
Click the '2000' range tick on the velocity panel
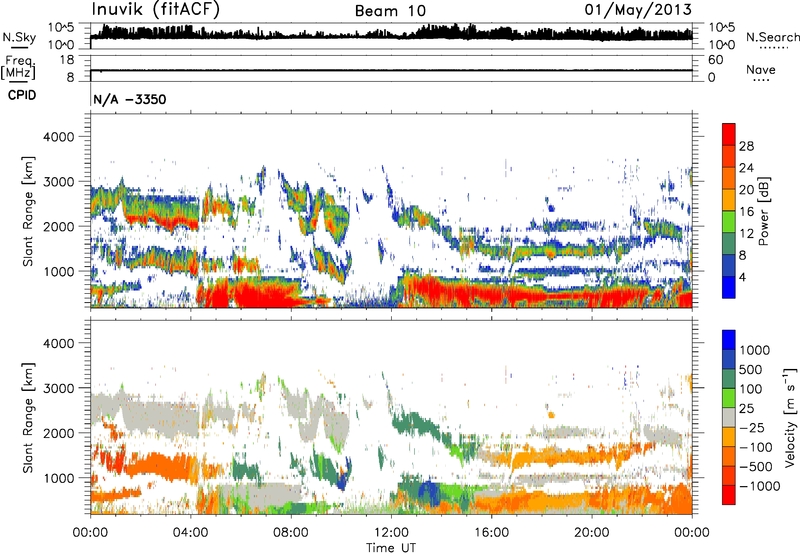pos(59,433)
